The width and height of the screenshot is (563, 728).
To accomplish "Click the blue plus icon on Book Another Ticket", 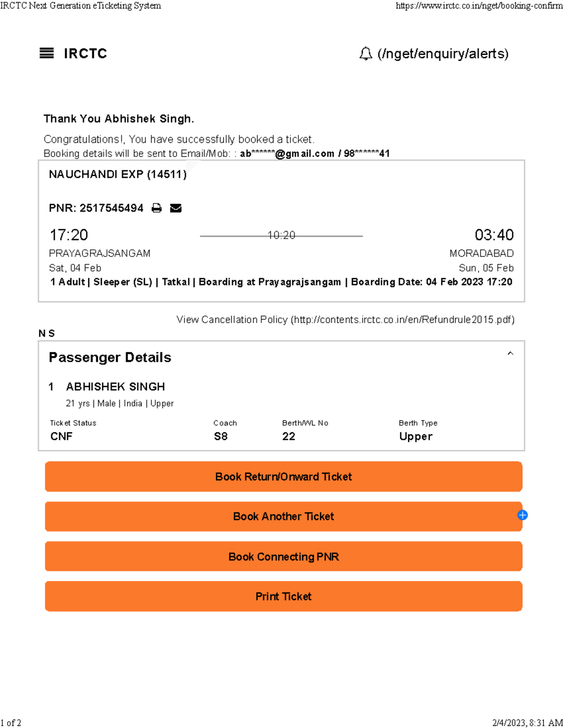I will pyautogui.click(x=522, y=515).
